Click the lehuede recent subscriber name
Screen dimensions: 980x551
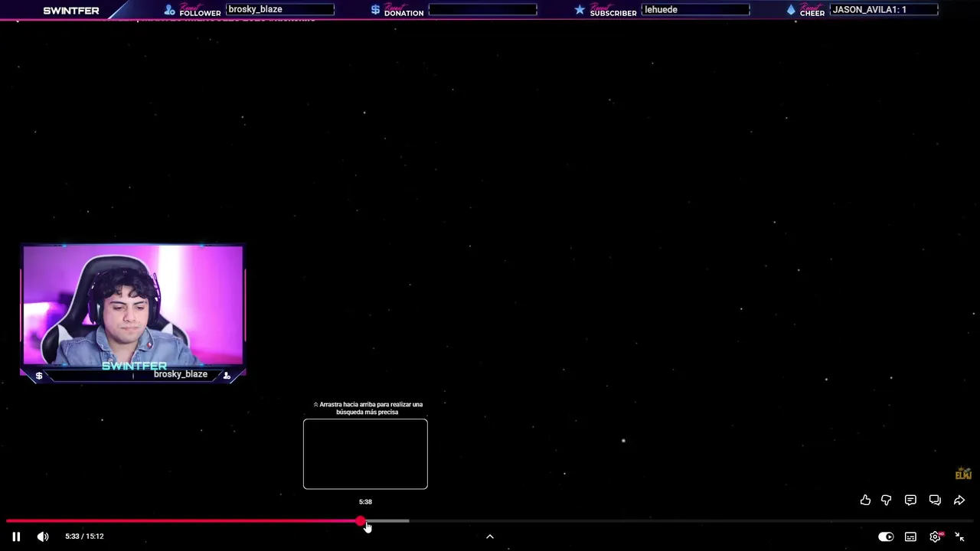[x=661, y=9]
